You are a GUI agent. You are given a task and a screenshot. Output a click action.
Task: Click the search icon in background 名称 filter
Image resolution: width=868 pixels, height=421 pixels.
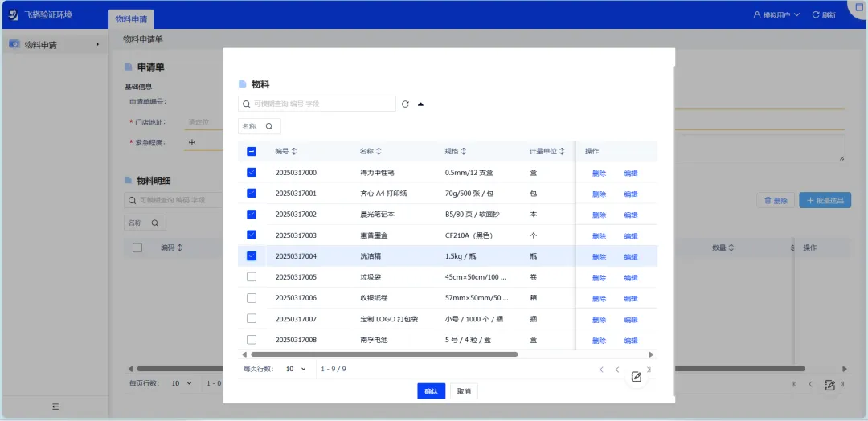pyautogui.click(x=155, y=223)
